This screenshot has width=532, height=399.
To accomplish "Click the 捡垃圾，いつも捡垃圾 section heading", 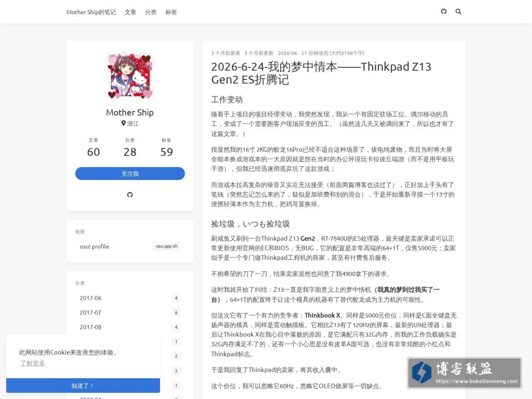I will (x=250, y=224).
